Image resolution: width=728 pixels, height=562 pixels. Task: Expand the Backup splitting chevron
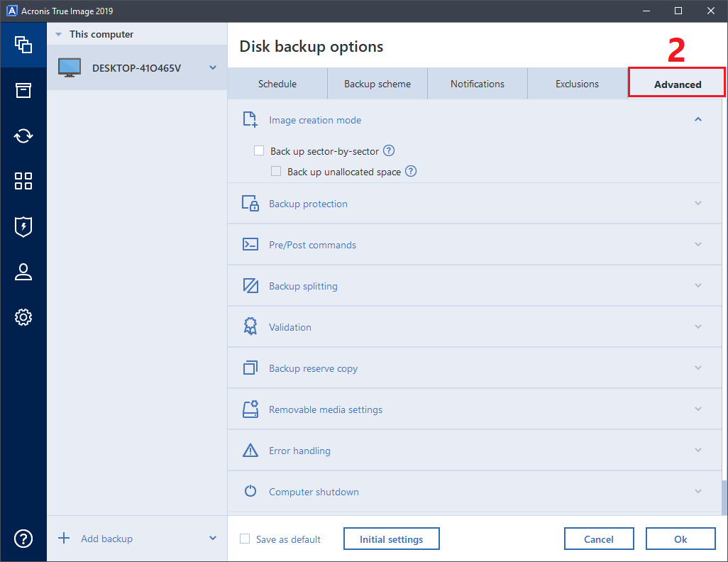tap(697, 285)
